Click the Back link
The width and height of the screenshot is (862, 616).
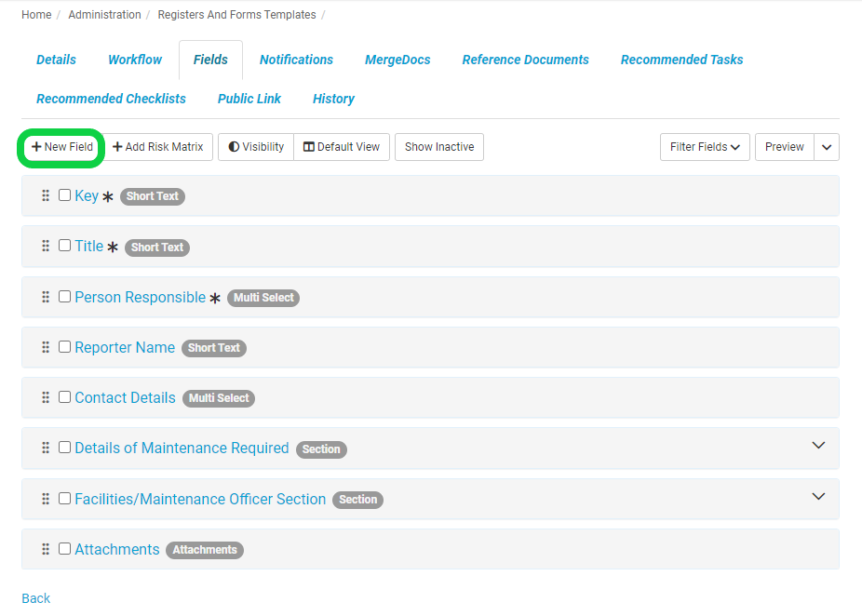coord(35,598)
